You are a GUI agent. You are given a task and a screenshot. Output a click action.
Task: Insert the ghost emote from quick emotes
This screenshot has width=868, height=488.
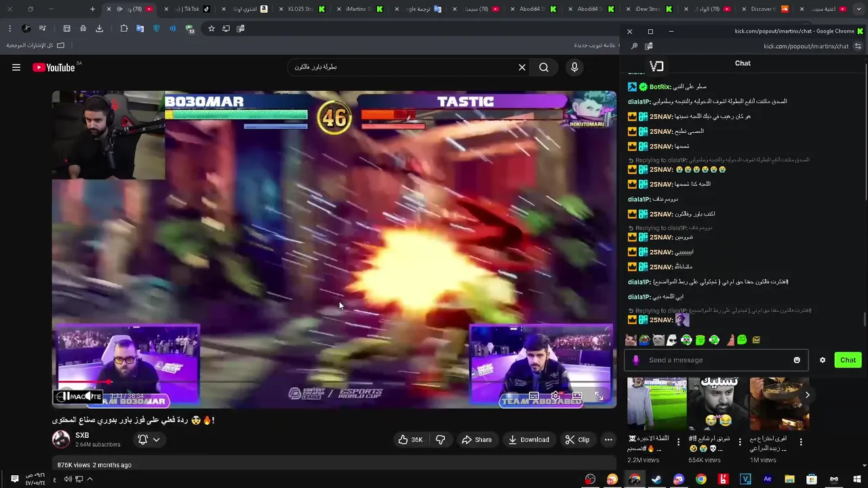tap(672, 340)
